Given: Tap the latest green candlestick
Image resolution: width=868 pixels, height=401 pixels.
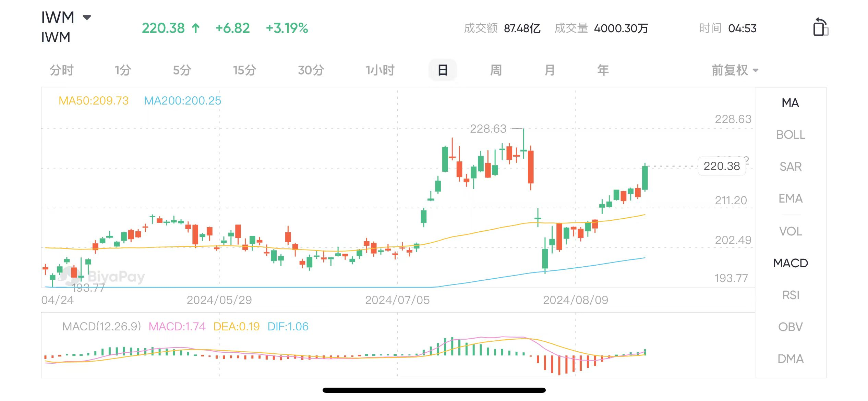Looking at the screenshot, I should pyautogui.click(x=645, y=178).
